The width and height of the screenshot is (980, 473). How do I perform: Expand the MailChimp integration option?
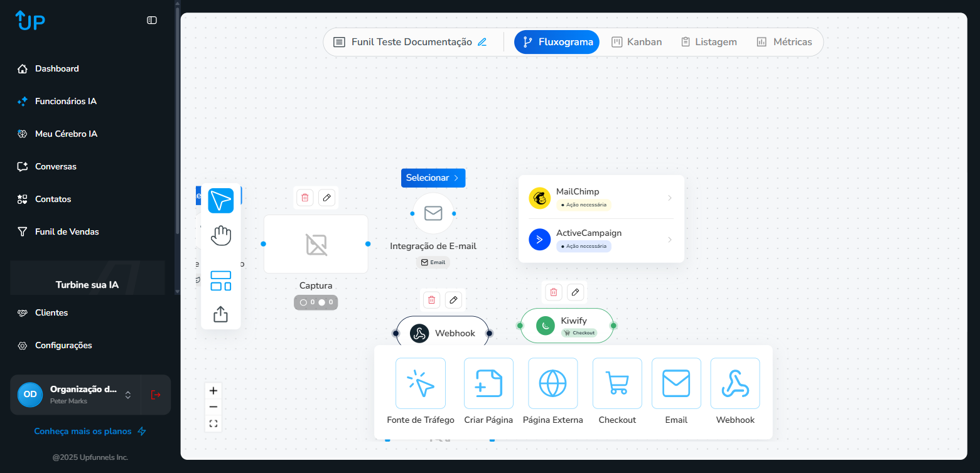(x=601, y=198)
